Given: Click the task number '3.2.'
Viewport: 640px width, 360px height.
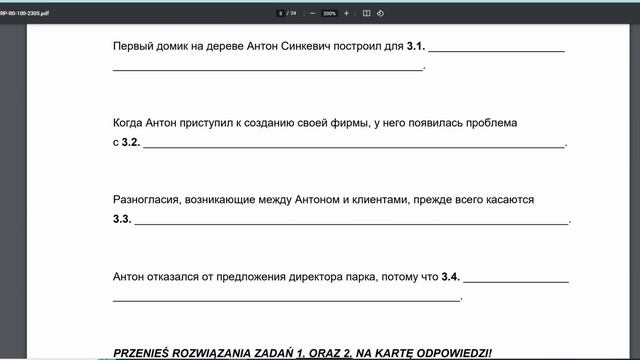Looking at the screenshot, I should point(131,142).
